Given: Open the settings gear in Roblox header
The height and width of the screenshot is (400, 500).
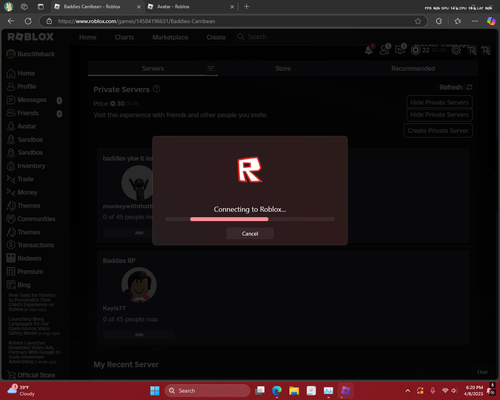Looking at the screenshot, I should pyautogui.click(x=456, y=50).
